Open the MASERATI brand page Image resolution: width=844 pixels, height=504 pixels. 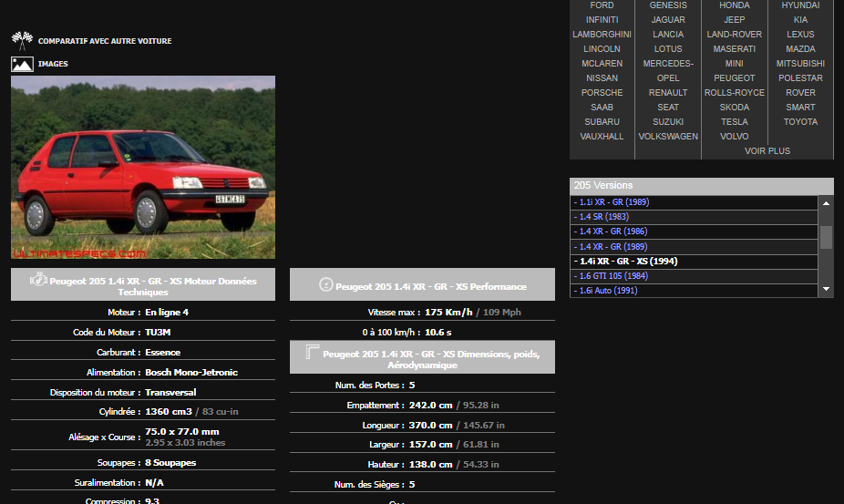[735, 49]
